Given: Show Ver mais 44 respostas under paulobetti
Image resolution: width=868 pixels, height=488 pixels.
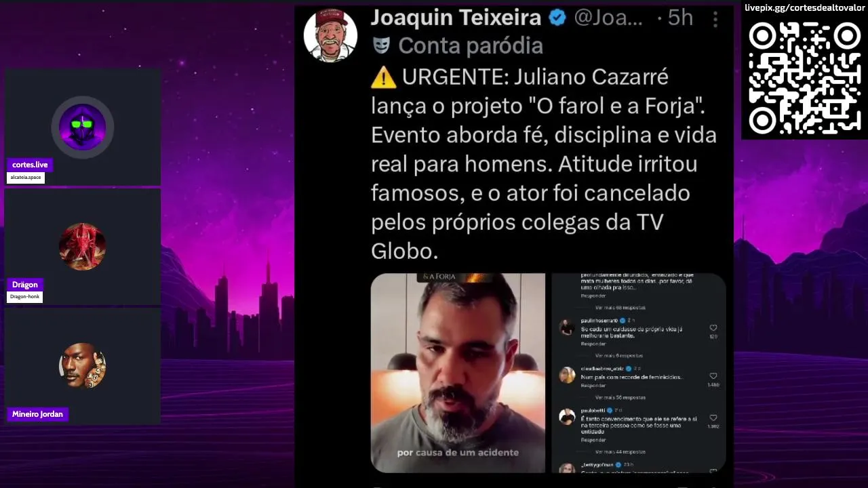Looking at the screenshot, I should (x=620, y=452).
